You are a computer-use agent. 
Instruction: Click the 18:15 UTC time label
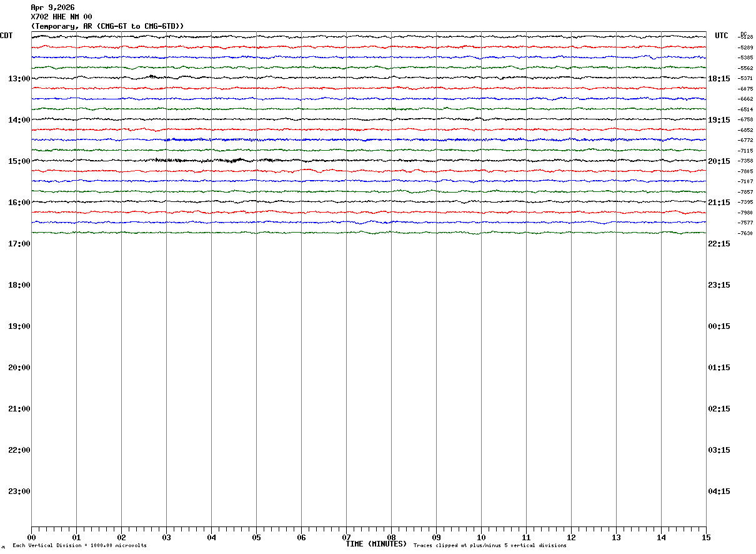719,79
